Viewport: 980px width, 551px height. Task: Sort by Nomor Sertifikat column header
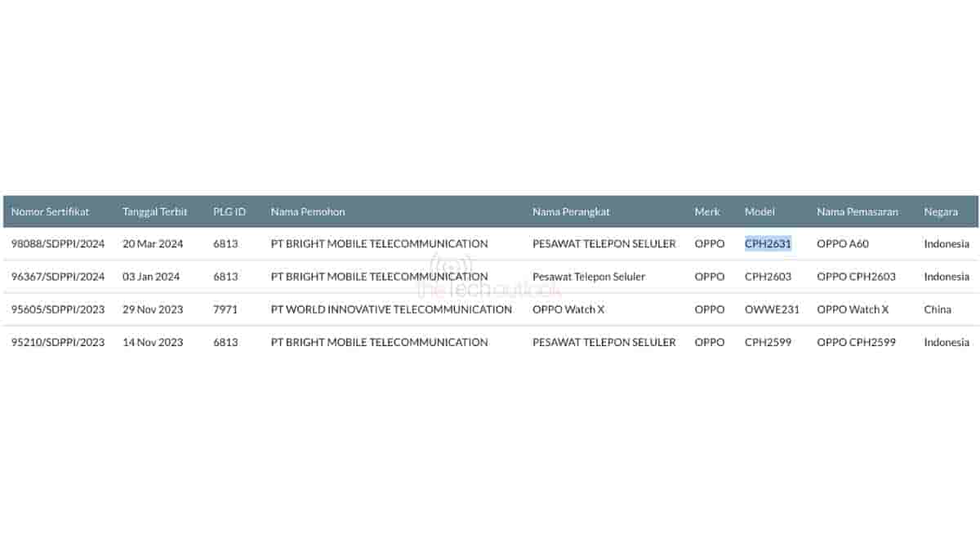click(50, 211)
